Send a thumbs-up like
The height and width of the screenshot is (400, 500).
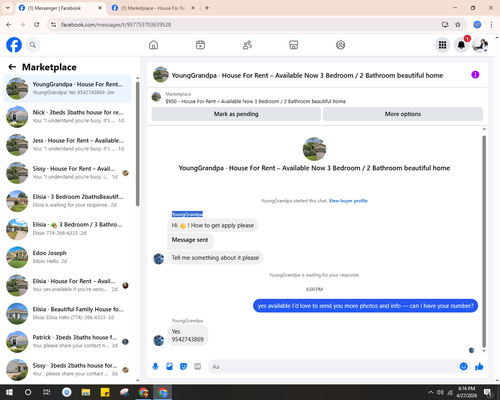click(x=479, y=367)
